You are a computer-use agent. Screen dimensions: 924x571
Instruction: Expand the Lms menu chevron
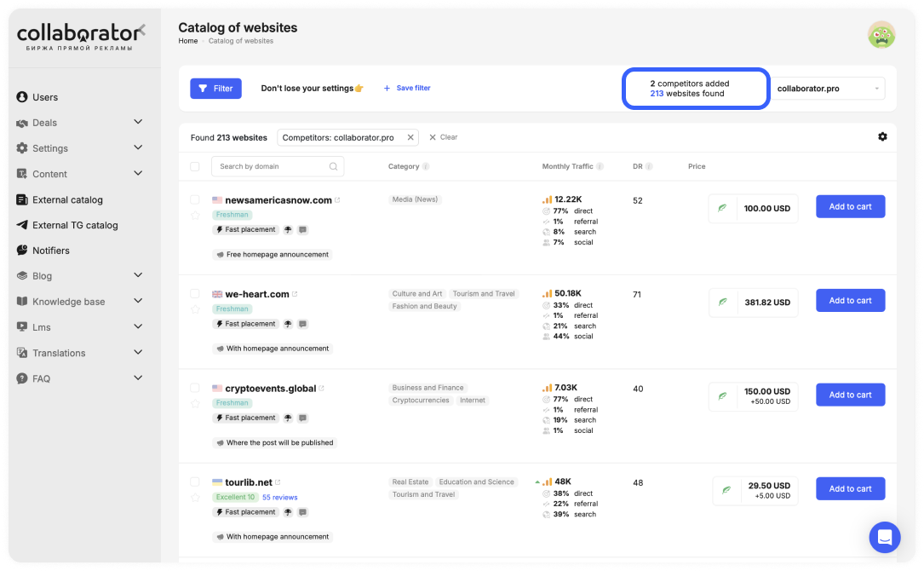click(138, 326)
